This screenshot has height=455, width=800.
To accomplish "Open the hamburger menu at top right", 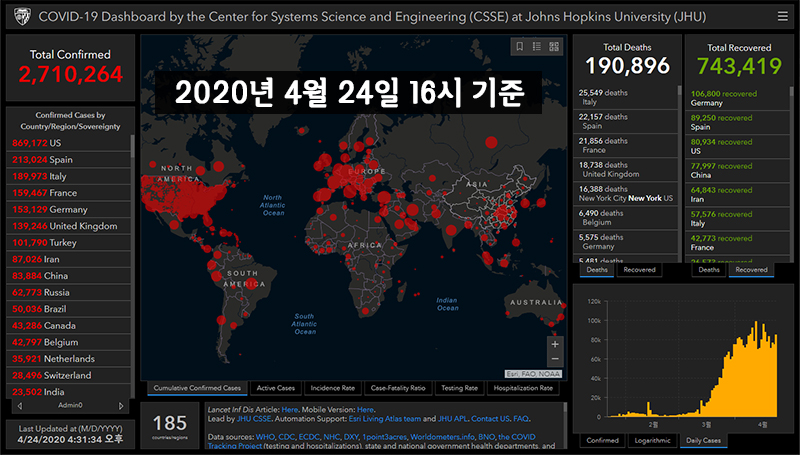I will click(x=782, y=16).
